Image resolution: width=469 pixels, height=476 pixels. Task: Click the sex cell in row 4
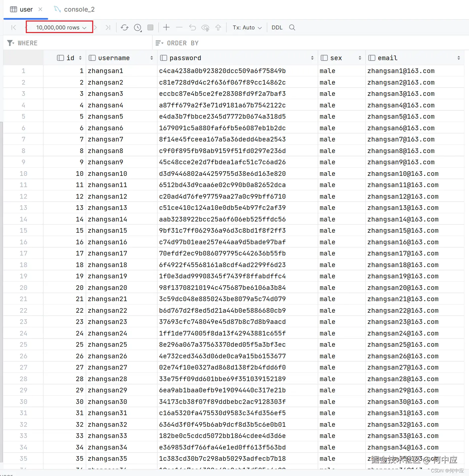pyautogui.click(x=342, y=105)
